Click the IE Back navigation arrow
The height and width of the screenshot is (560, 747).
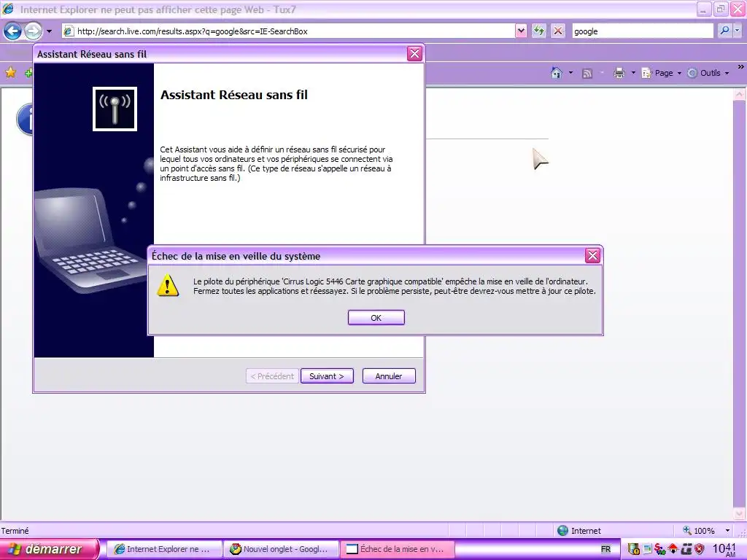13,31
